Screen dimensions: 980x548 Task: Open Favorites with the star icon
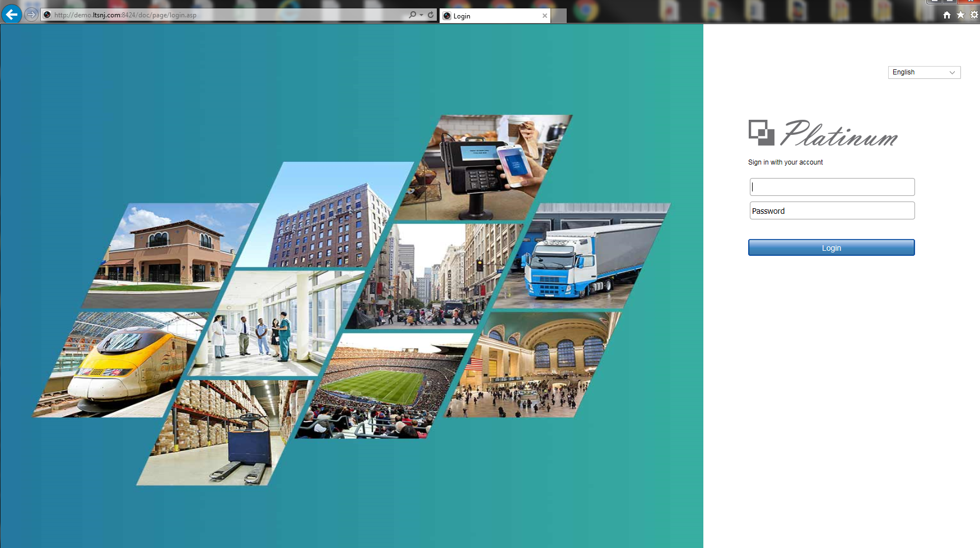[x=960, y=15]
